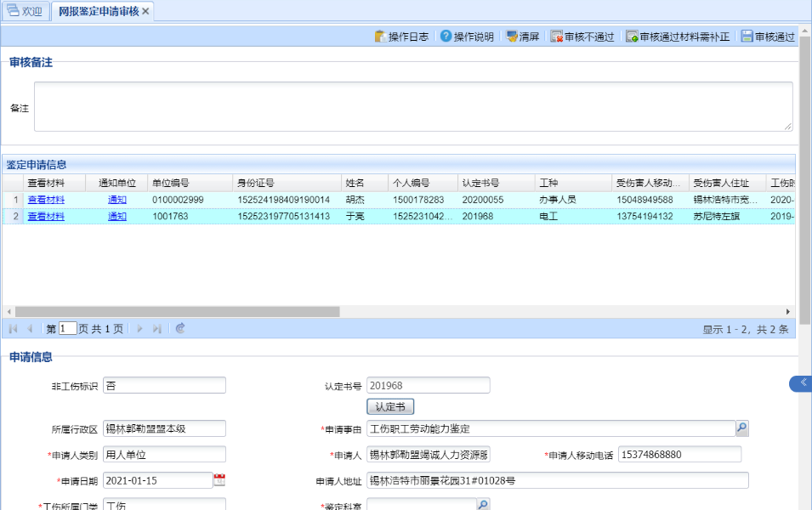
Task: Click 通知 link in 胡杰's row
Action: [117, 200]
